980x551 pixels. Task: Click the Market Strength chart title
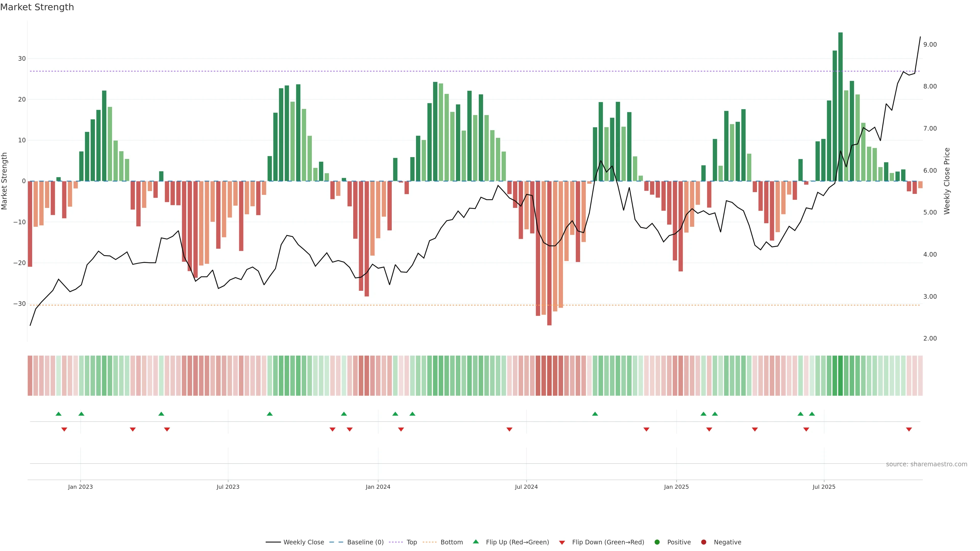pos(37,7)
